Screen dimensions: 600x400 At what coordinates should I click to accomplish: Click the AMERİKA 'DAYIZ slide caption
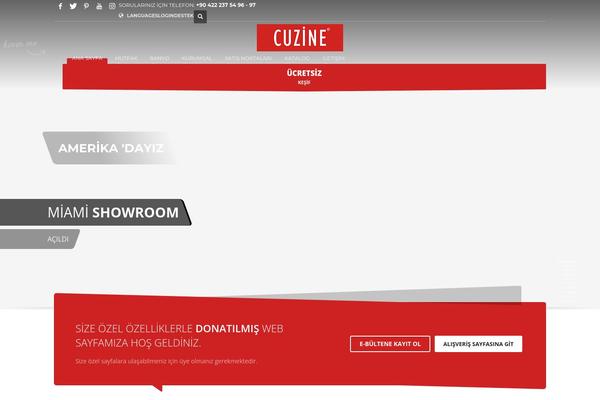tap(111, 148)
